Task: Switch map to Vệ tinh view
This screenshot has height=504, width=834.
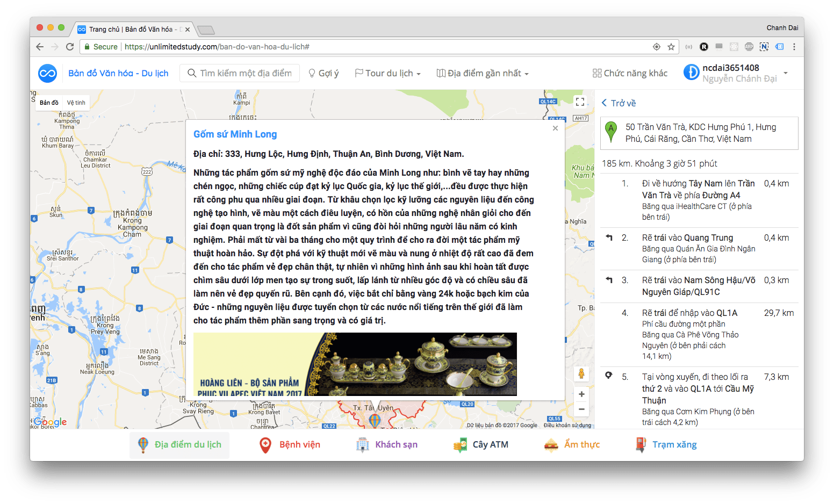Action: 76,103
